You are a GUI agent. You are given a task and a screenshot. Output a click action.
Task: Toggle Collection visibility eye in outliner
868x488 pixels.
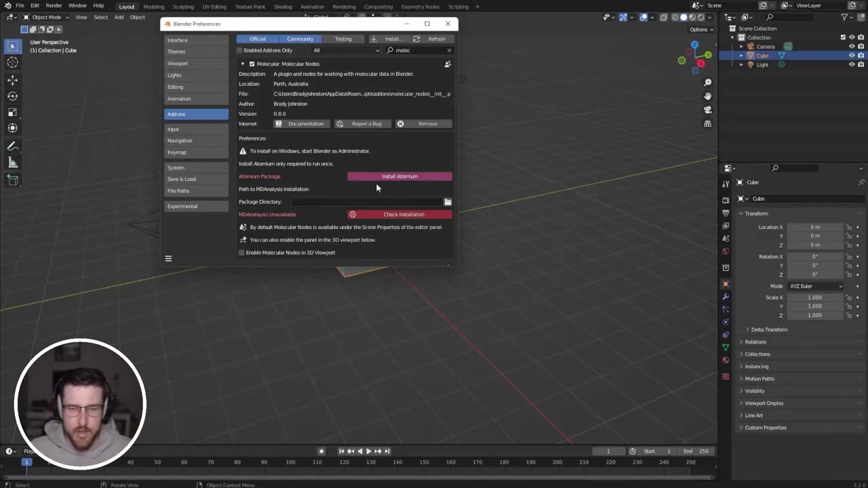pos(852,37)
